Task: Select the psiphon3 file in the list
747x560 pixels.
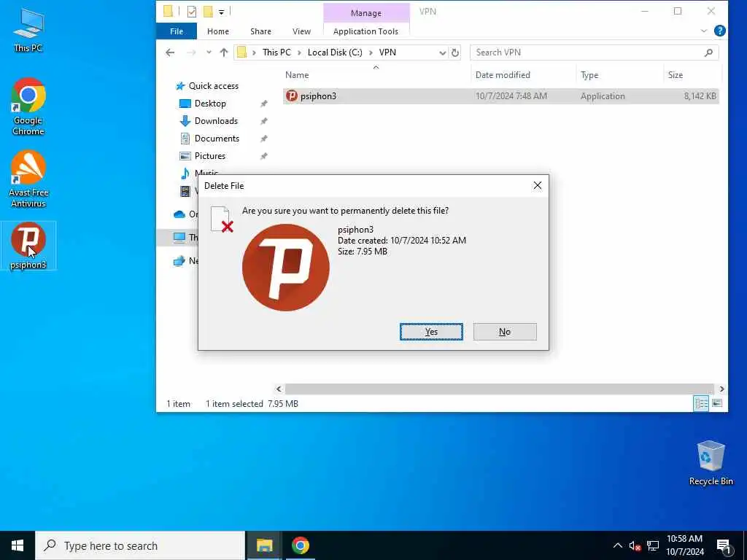Action: click(500, 96)
